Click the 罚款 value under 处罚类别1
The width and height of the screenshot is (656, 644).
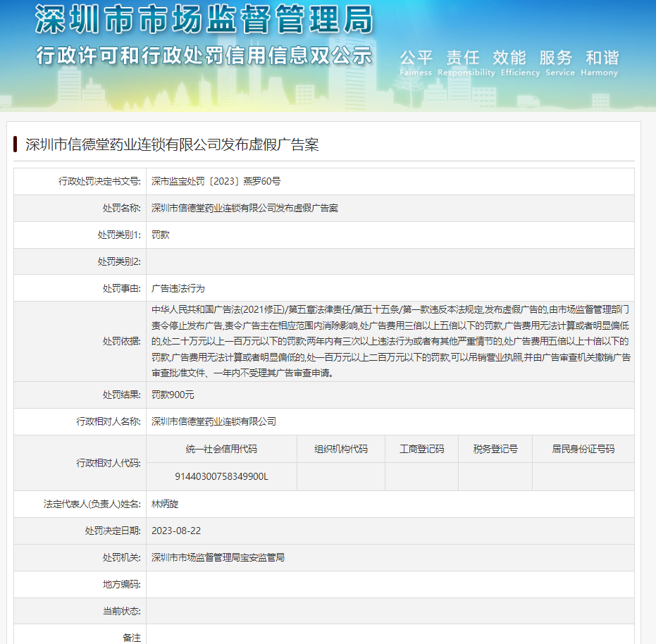[161, 235]
